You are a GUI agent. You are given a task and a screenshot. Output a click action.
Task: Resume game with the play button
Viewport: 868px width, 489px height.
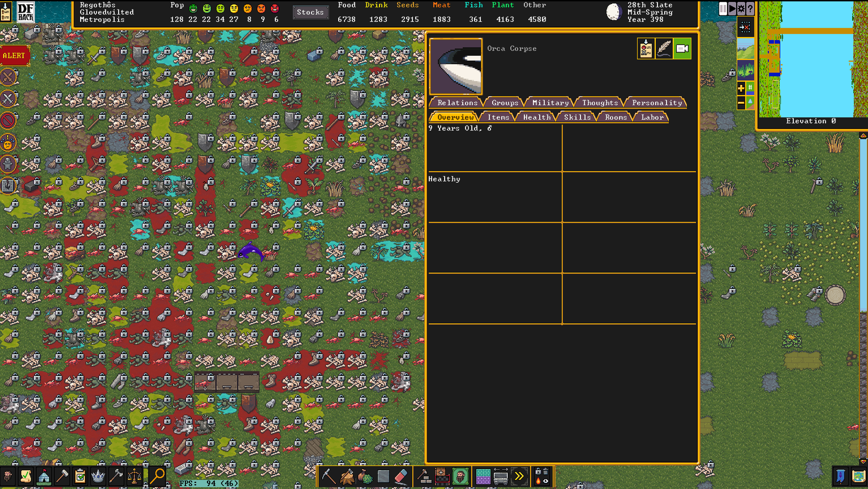point(732,9)
